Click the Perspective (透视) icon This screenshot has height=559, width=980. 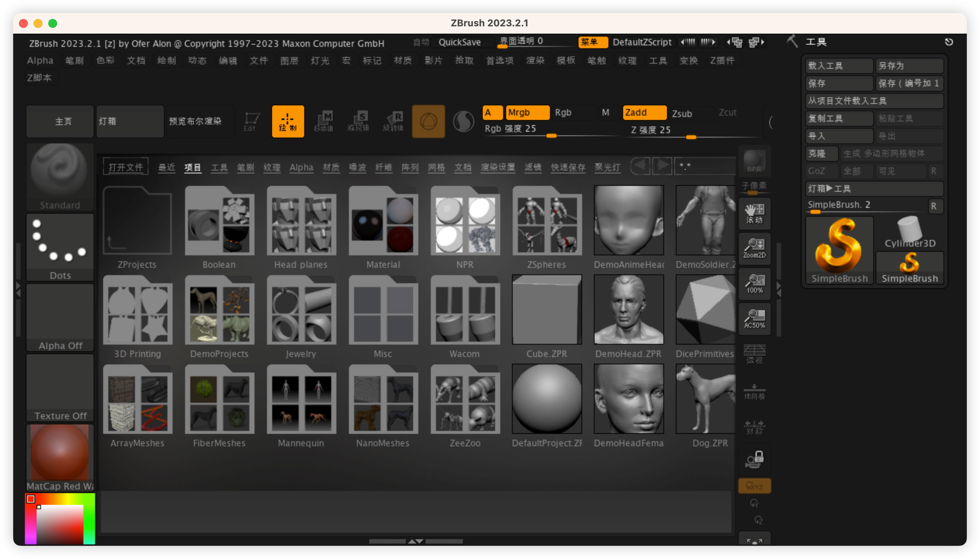point(754,354)
